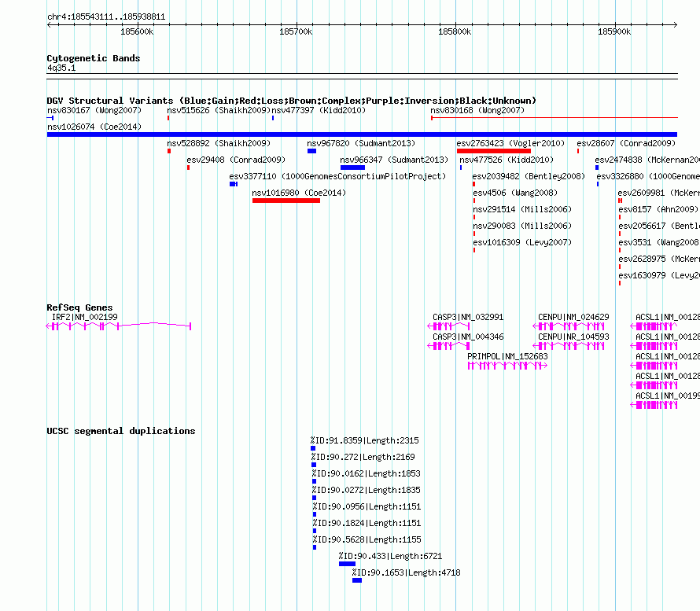Image resolution: width=700 pixels, height=611 pixels.
Task: Select the %ID:90.433 Length:6721 duplication bar
Action: point(348,564)
